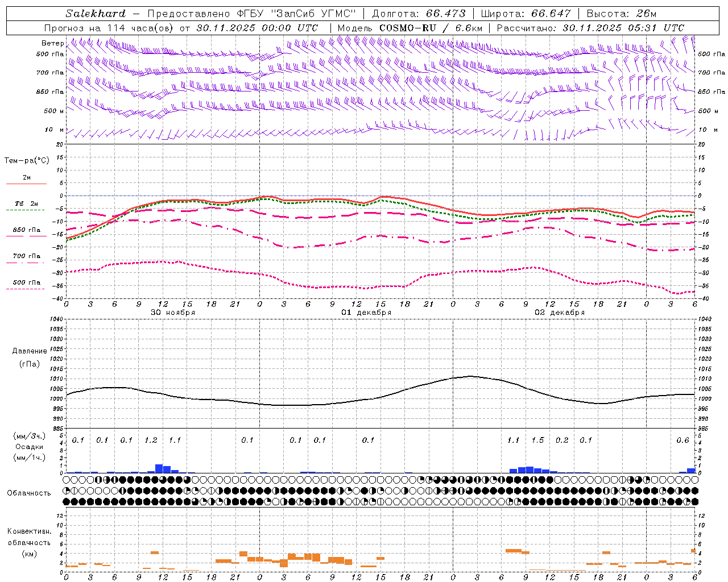Click the 'Высота: 26м' elevation text
This screenshot has width=728, height=582.
coord(621,14)
